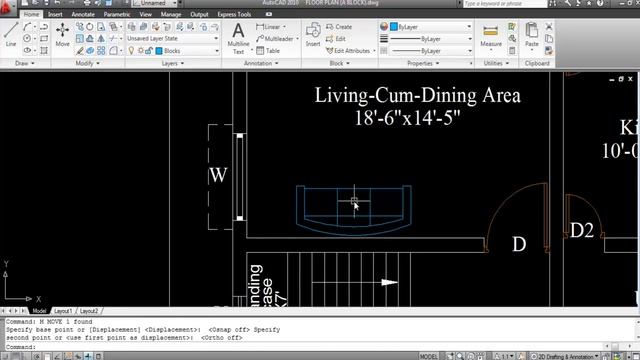Switch to the Insert ribbon tab
Image resolution: width=640 pixels, height=360 pixels.
pyautogui.click(x=55, y=14)
